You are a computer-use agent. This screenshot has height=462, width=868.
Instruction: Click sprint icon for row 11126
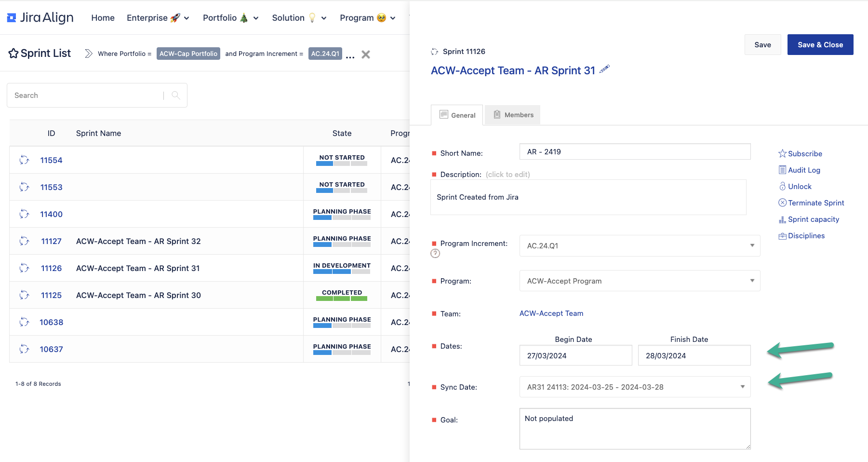pos(24,268)
